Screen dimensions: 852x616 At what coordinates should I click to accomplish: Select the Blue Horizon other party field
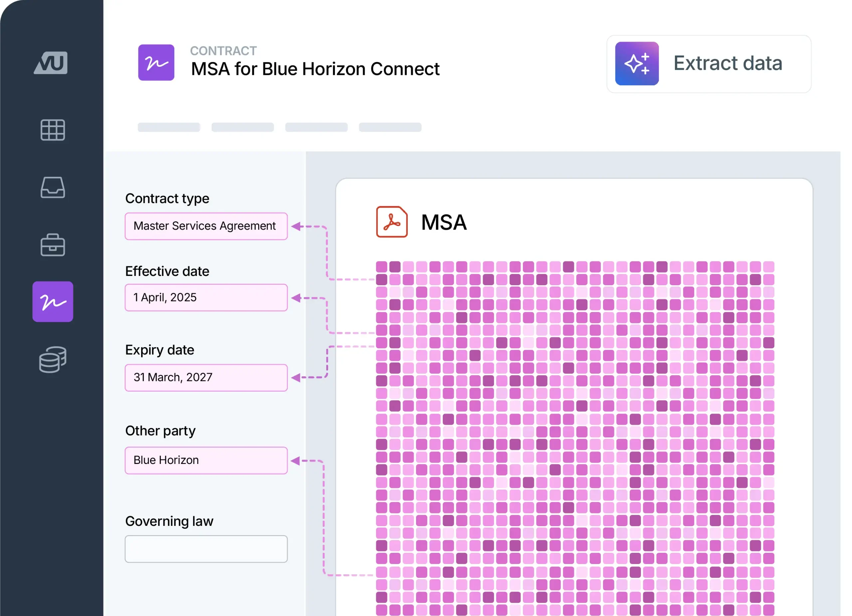(206, 460)
